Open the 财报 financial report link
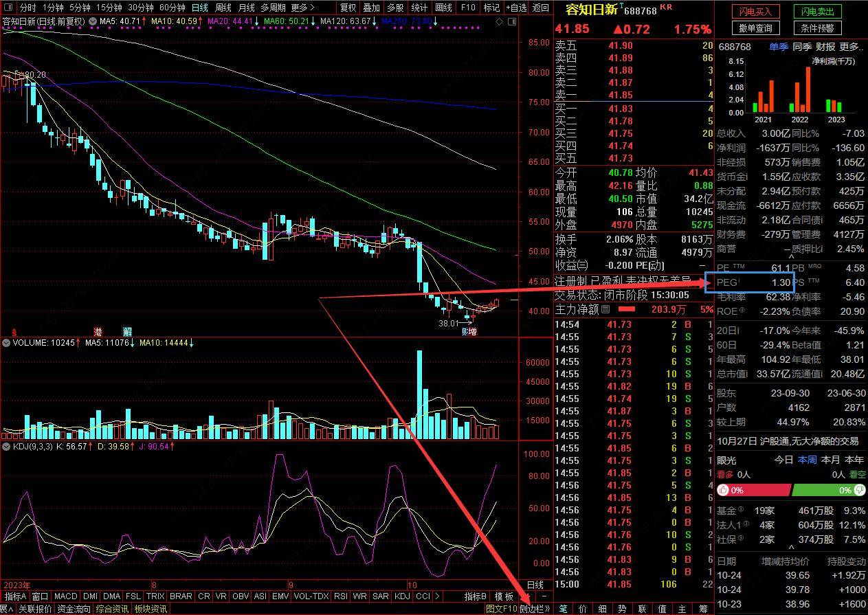 [x=825, y=47]
